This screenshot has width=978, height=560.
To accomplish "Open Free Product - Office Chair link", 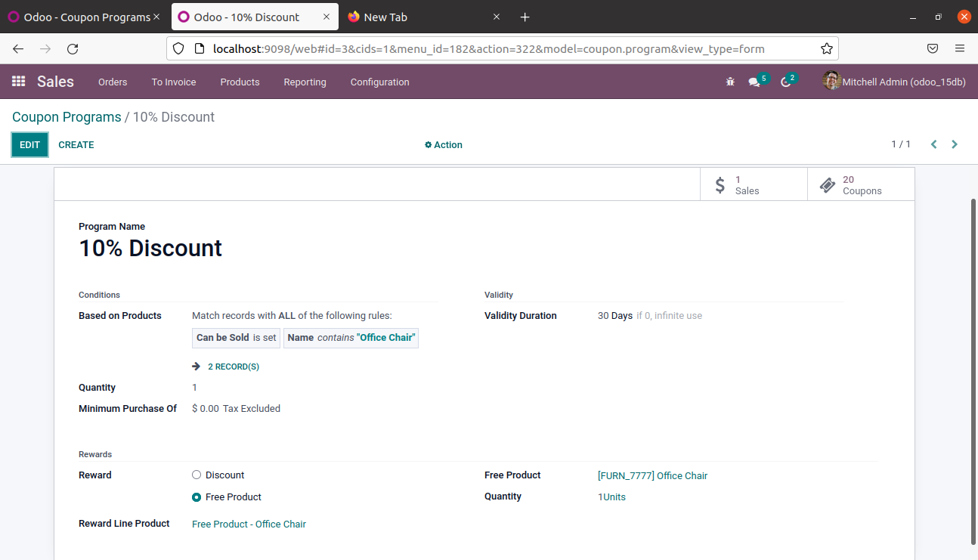I will [249, 524].
